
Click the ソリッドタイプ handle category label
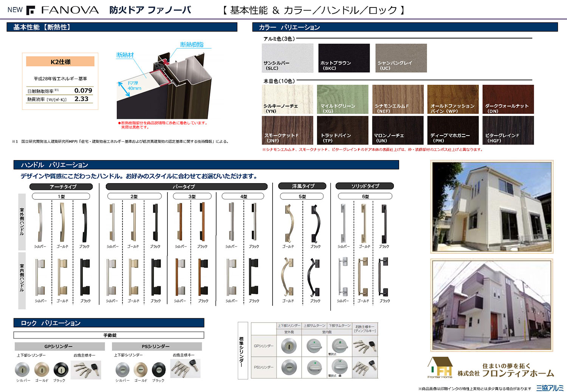pyautogui.click(x=365, y=186)
